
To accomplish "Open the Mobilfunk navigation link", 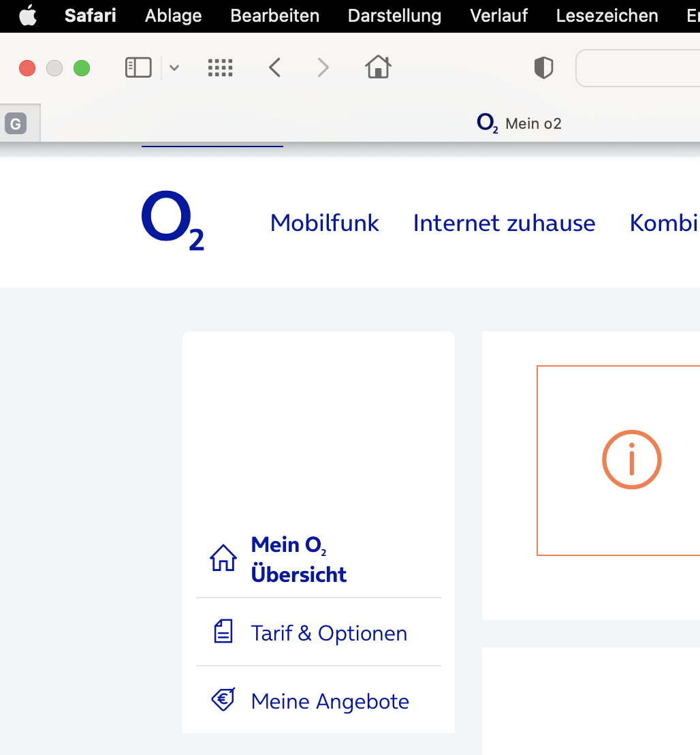I will tap(325, 223).
